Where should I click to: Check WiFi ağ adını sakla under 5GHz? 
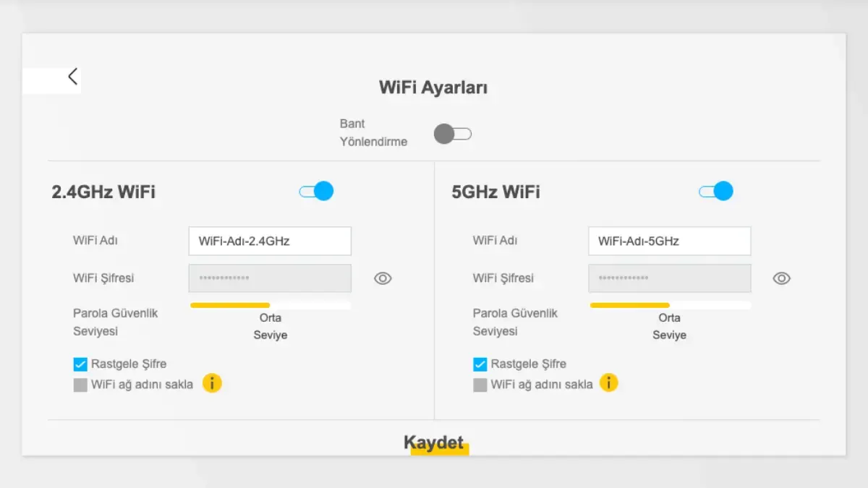pyautogui.click(x=480, y=385)
